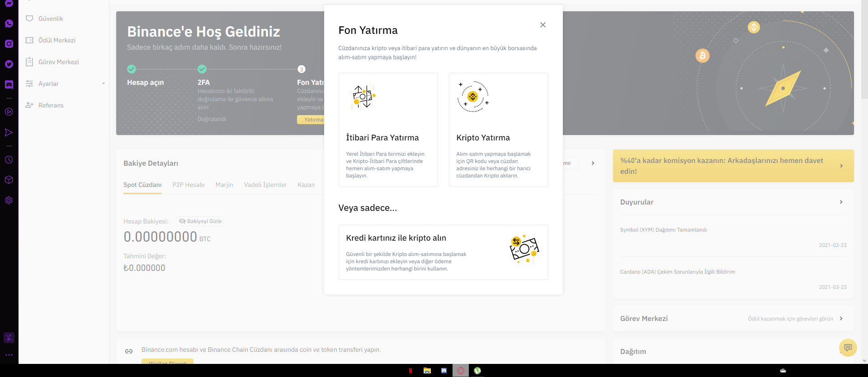Select the Marjin tab
The image size is (868, 377).
coord(224,185)
